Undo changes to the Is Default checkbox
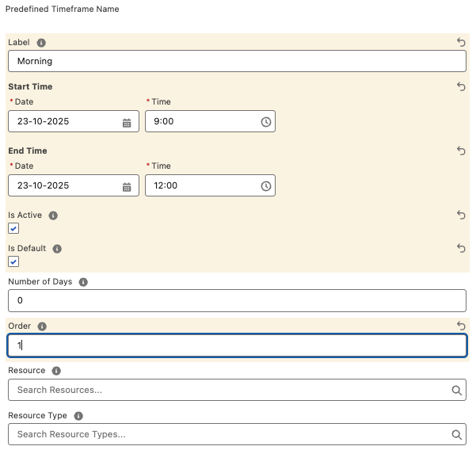The width and height of the screenshot is (476, 450). tap(461, 248)
